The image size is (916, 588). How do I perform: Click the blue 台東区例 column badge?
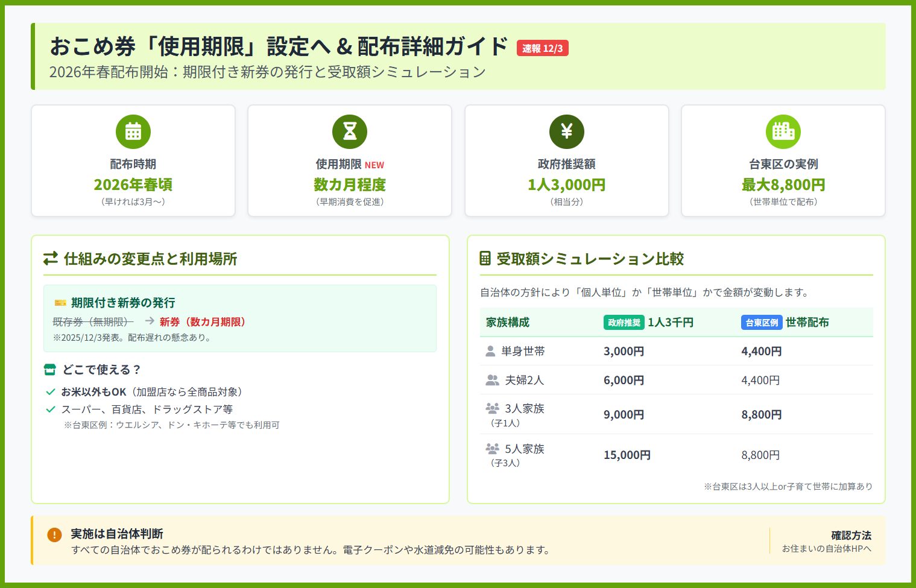point(761,323)
